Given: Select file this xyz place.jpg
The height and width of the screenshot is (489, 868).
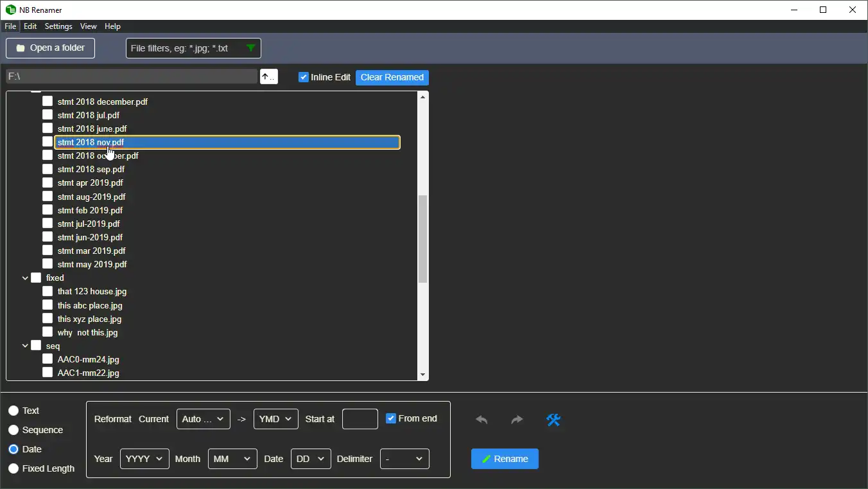Looking at the screenshot, I should click(x=89, y=319).
